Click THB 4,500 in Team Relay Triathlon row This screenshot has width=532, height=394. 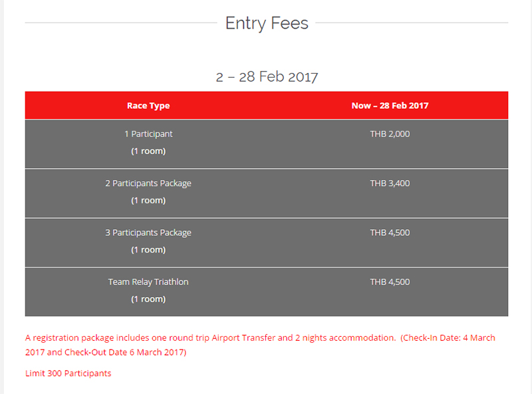(x=390, y=282)
